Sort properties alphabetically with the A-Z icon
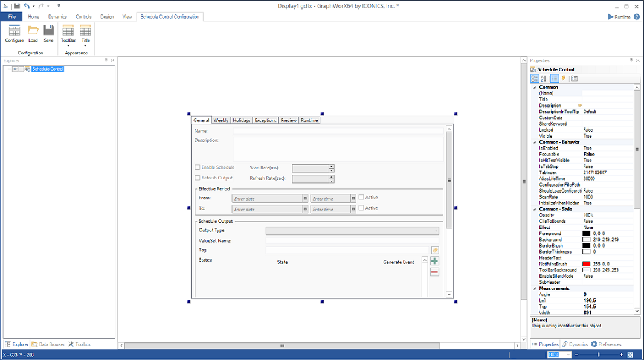644x360 pixels. click(543, 79)
